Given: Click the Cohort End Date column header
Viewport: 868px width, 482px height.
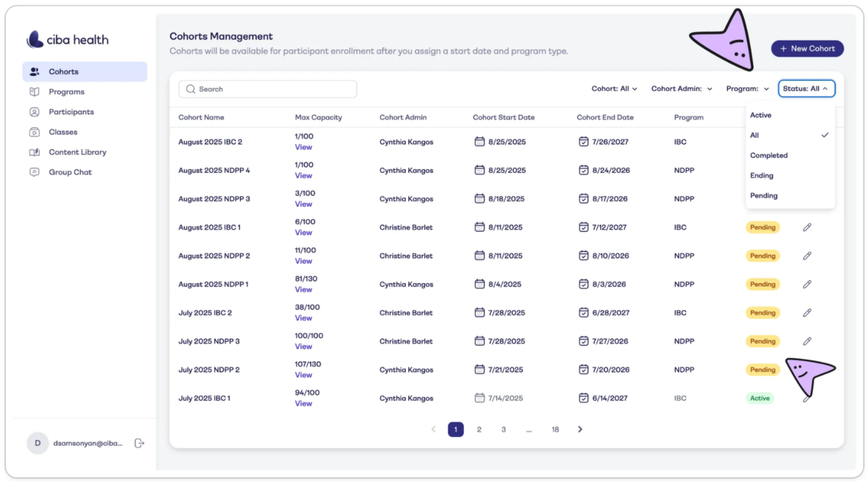Looking at the screenshot, I should 605,117.
